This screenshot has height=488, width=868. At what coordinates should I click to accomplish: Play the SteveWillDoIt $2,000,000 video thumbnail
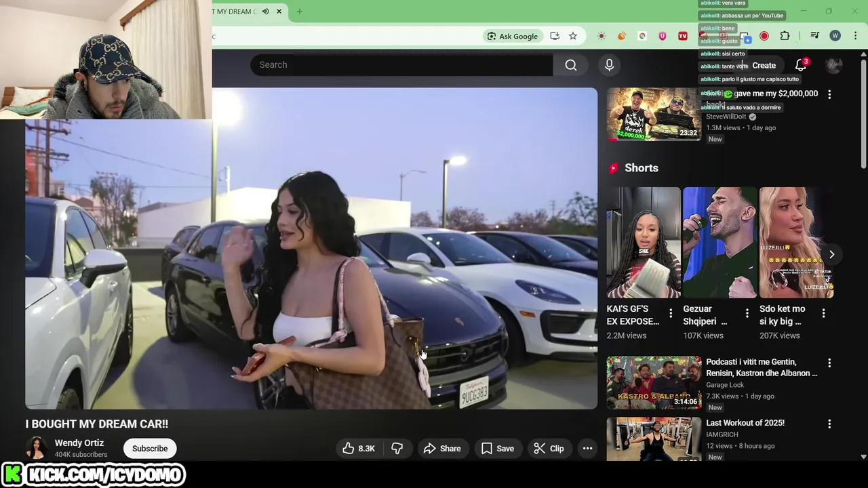pyautogui.click(x=654, y=114)
